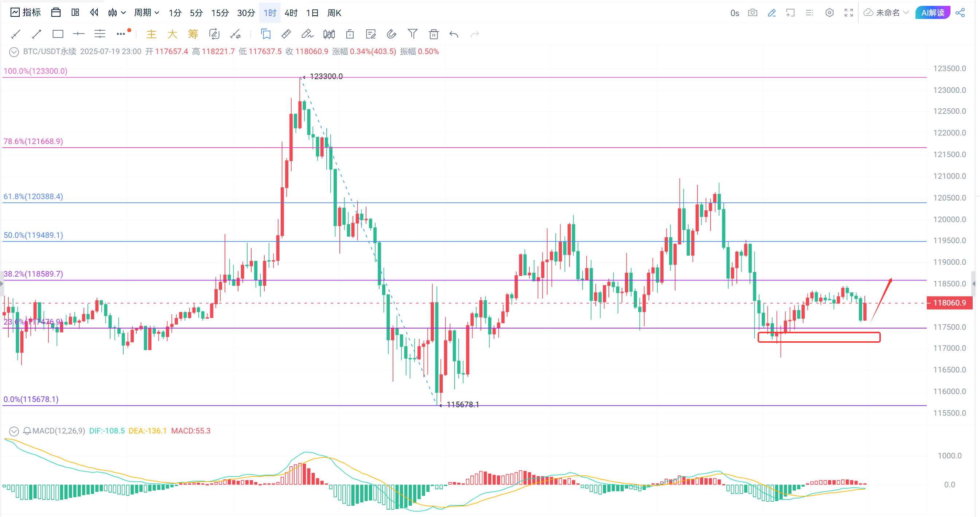This screenshot has height=517, width=980.
Task: Click the redo arrow
Action: click(475, 34)
